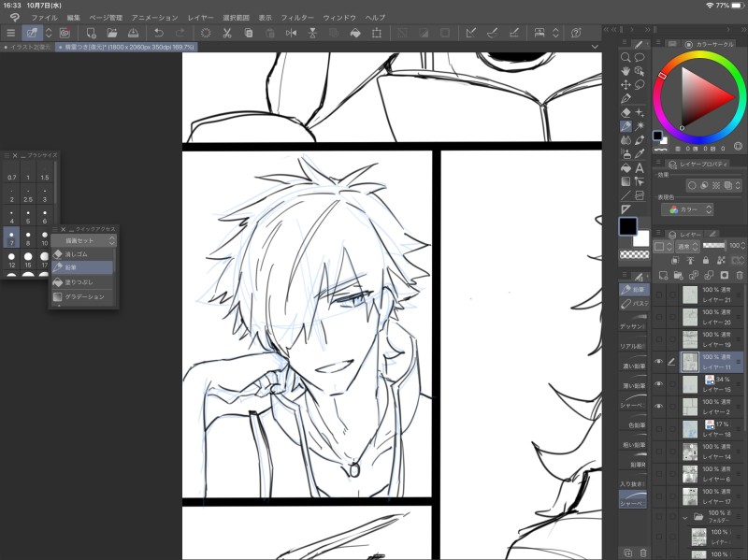Screen dimensions: 748x560
Task: Click the layer opacity 100 stepper
Action: coord(742,246)
